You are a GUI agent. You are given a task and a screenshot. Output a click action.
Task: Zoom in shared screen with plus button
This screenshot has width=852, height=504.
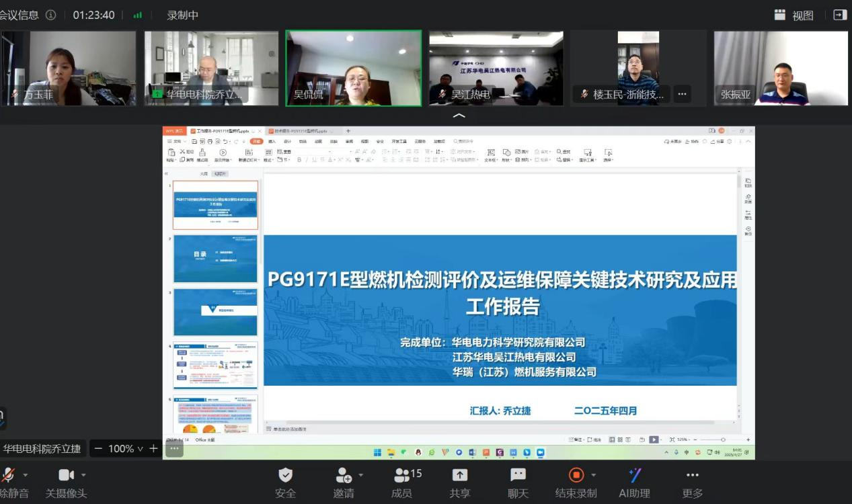[153, 448]
